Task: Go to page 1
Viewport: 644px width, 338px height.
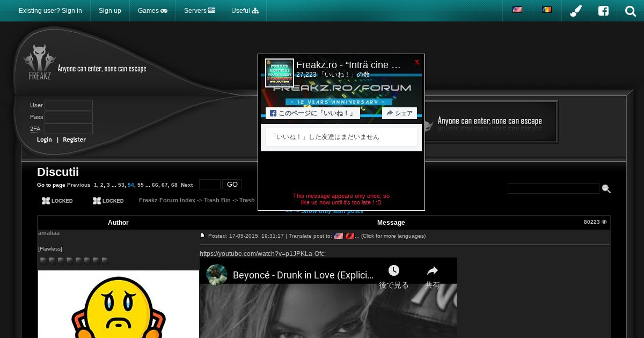Action: coord(96,185)
